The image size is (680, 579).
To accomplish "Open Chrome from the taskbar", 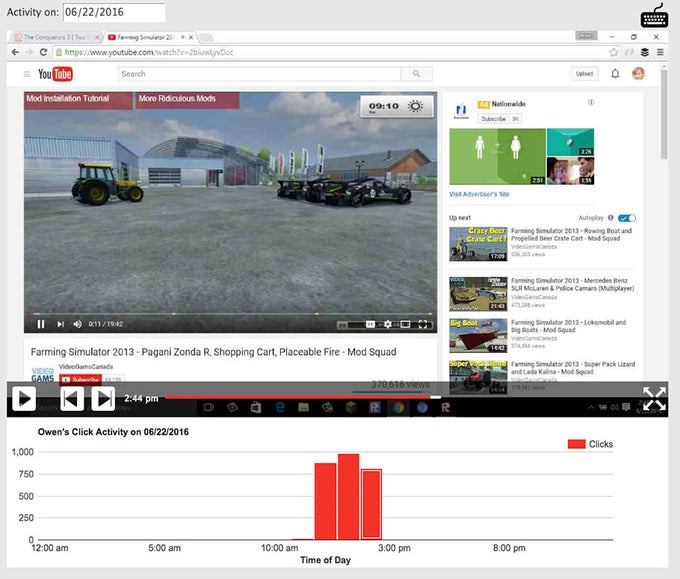I will pos(398,407).
